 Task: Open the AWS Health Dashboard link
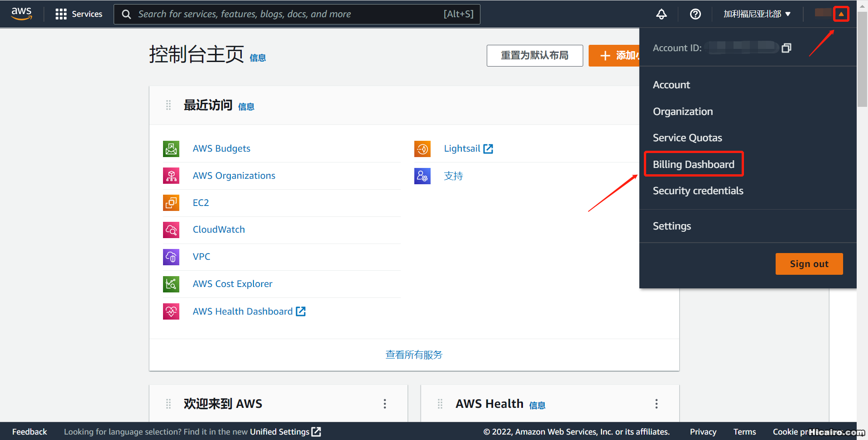coord(243,311)
